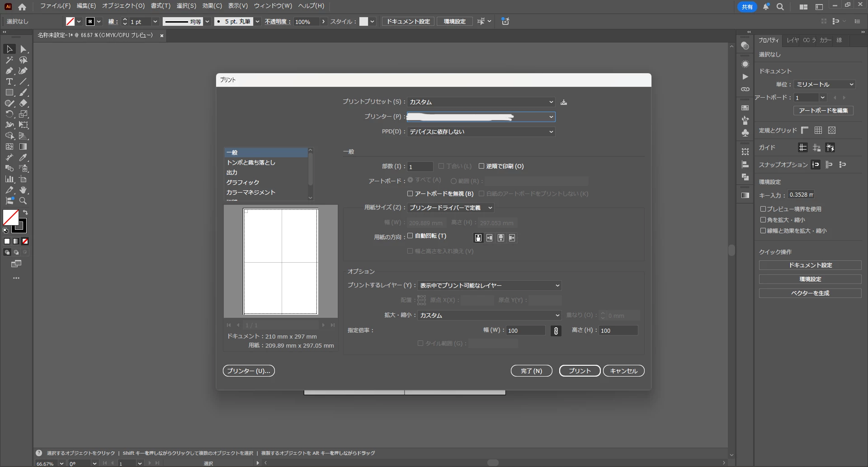
Task: Select the Lasso tool
Action: pyautogui.click(x=24, y=60)
